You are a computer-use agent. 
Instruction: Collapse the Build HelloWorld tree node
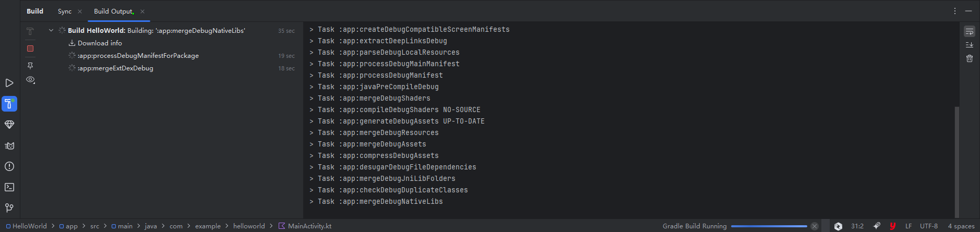coord(51,30)
